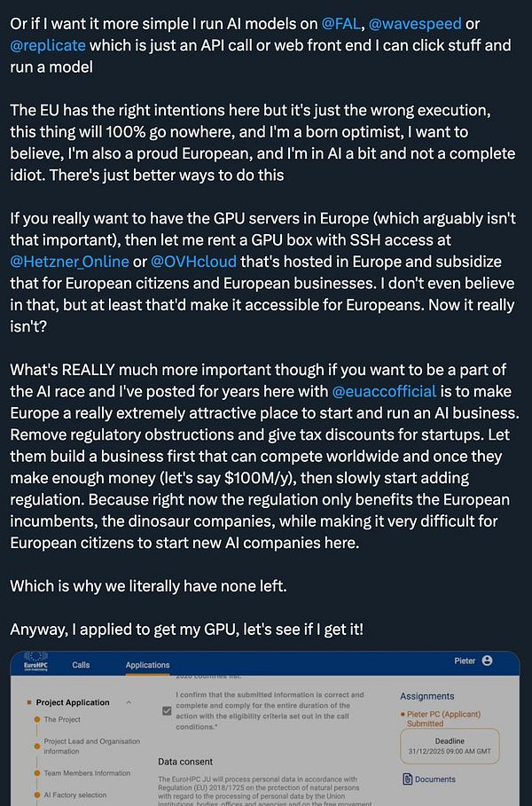Click the orange square marker beside Project Application
The image size is (532, 806).
(x=30, y=701)
